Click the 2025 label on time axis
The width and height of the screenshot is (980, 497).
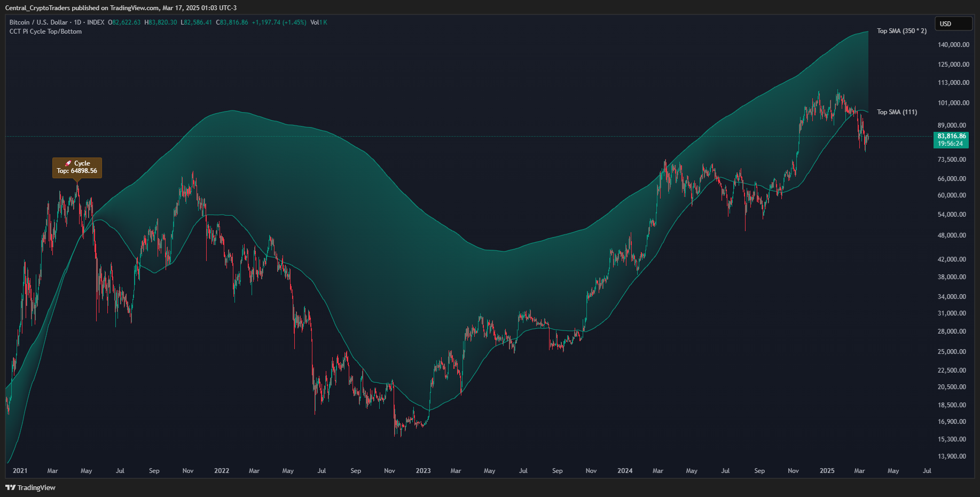coord(827,471)
